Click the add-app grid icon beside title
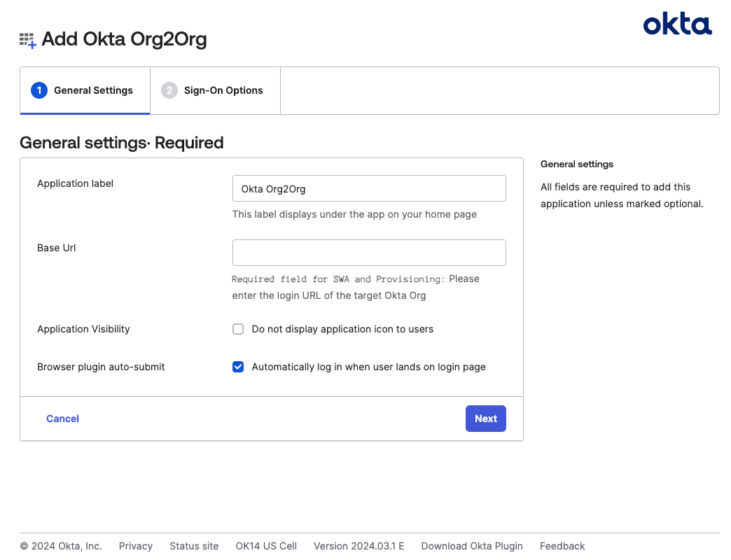The height and width of the screenshot is (560, 731). (x=27, y=40)
